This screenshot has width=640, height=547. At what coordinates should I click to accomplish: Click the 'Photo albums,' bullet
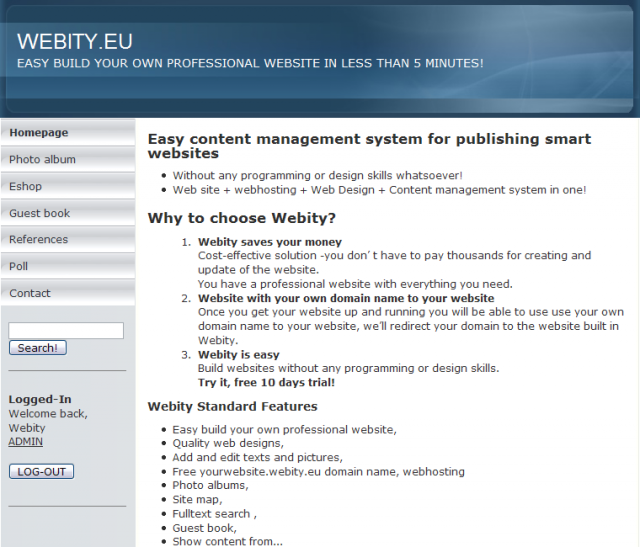pos(210,485)
